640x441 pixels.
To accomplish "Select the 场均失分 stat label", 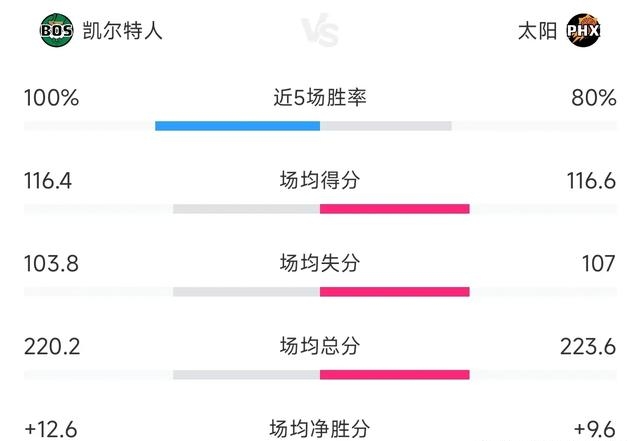I will [x=320, y=264].
